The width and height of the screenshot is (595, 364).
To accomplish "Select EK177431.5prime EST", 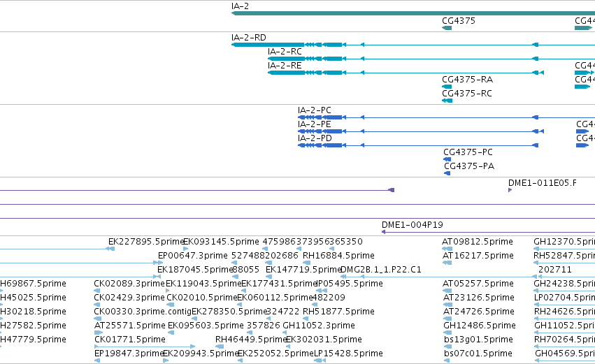I will [x=279, y=284].
